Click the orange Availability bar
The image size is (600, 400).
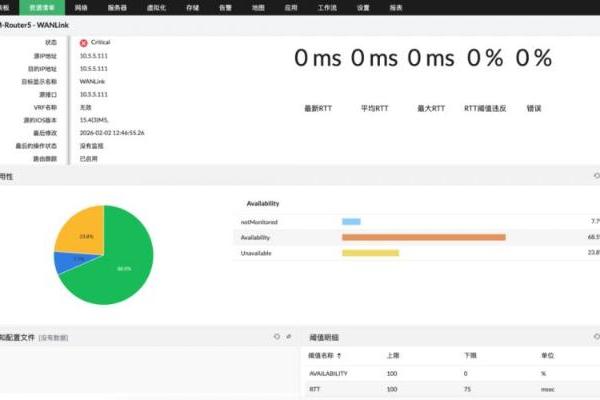424,237
